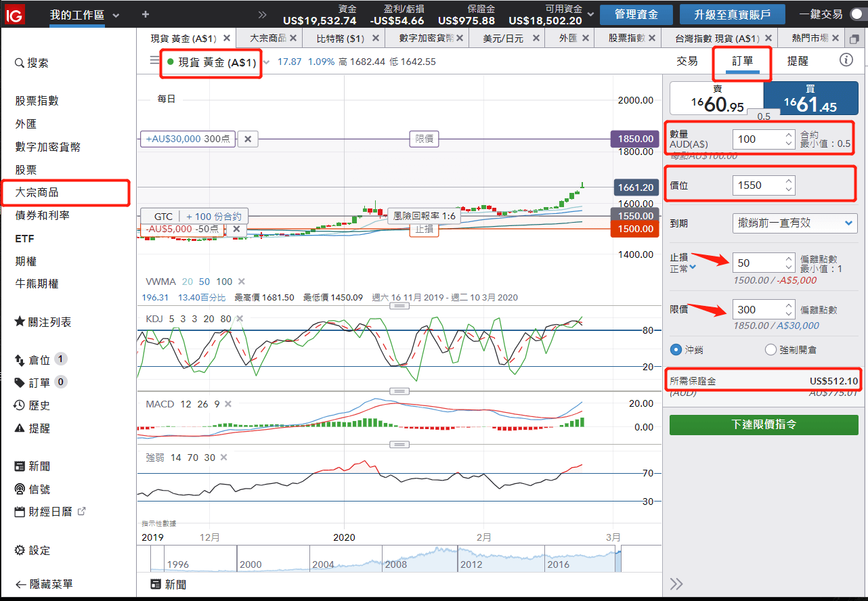Open the popout window icon near tabs
Screen dimensions: 868x601
[x=854, y=39]
